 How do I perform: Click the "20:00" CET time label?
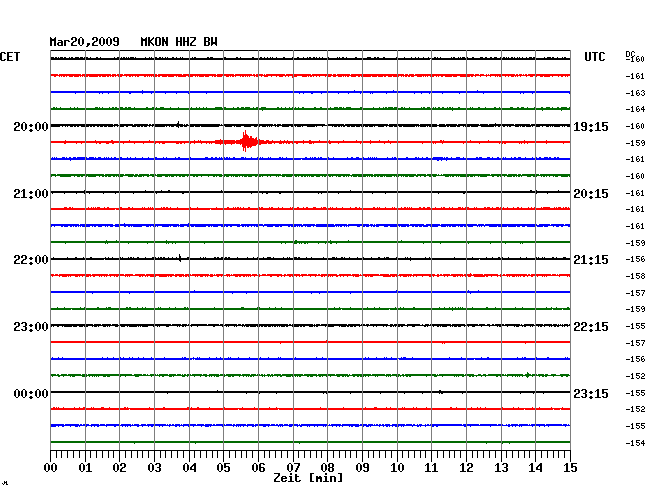[x=31, y=127]
